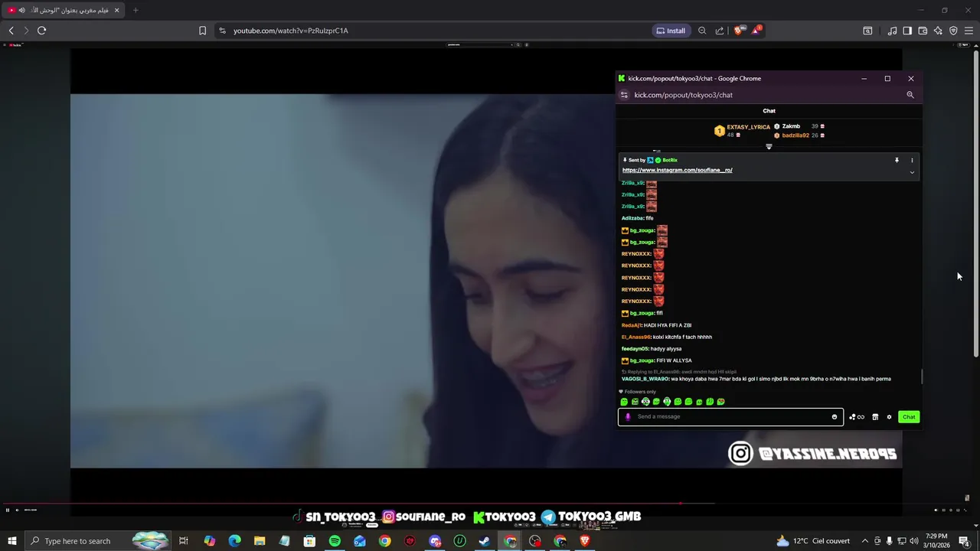Viewport: 980px width, 551px height.
Task: Open taskbar clock 7:29 PM
Action: point(936,541)
